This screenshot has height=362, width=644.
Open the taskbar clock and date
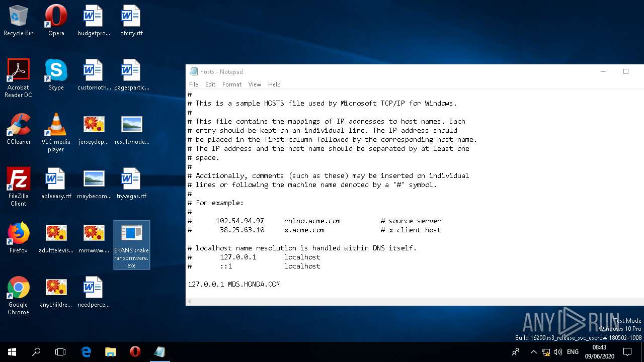point(599,352)
